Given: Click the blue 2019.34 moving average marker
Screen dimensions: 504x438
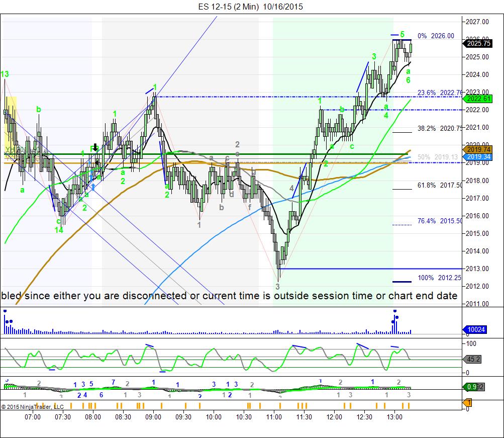Looking at the screenshot, I should click(x=478, y=157).
